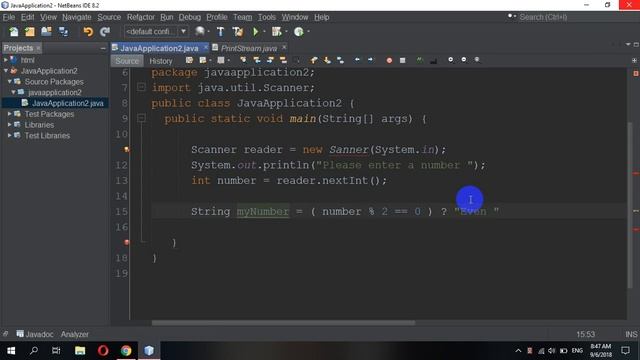The width and height of the screenshot is (640, 360).
Task: Run the project with the green play icon
Action: 256,31
